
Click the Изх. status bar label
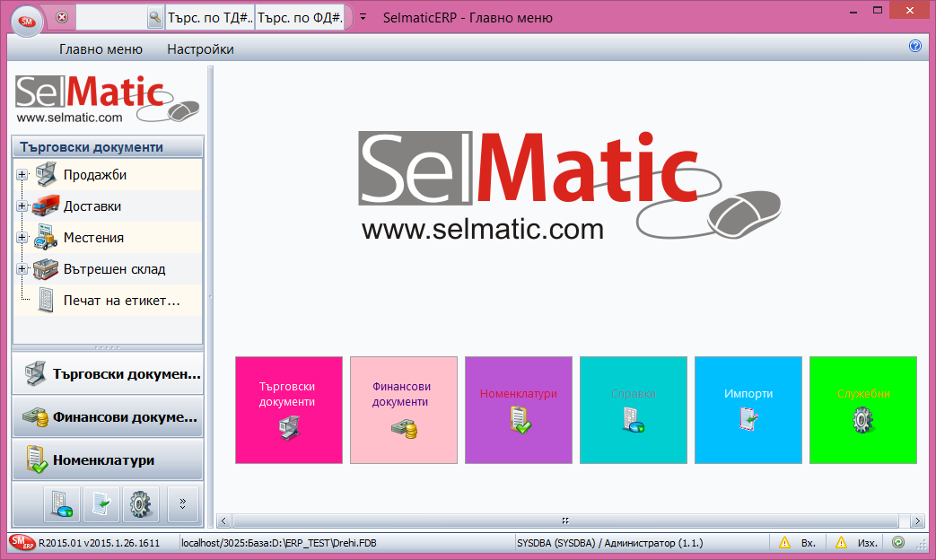click(x=868, y=543)
